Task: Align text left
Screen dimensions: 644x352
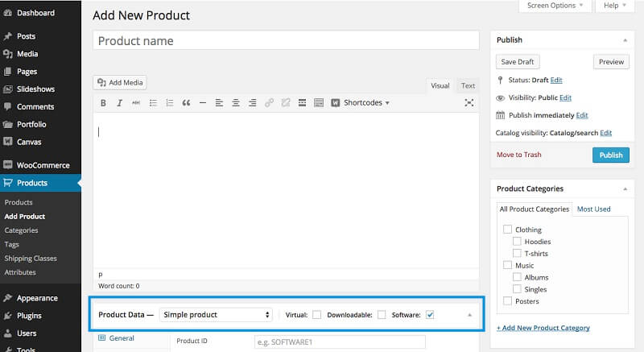Action: coord(219,102)
